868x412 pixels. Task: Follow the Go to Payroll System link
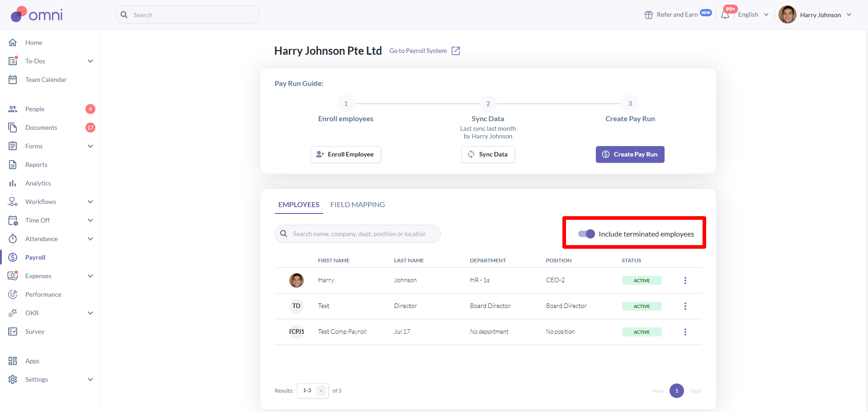tap(418, 51)
